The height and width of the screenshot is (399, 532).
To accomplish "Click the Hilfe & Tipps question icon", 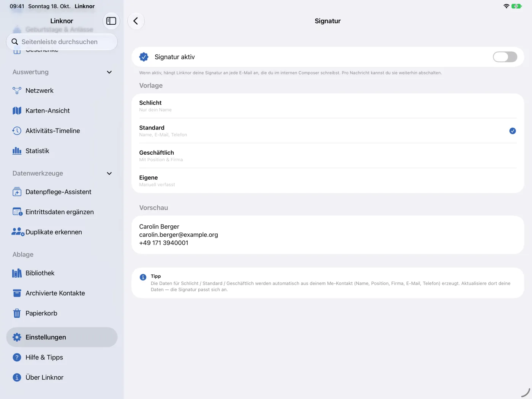I will [x=17, y=358].
